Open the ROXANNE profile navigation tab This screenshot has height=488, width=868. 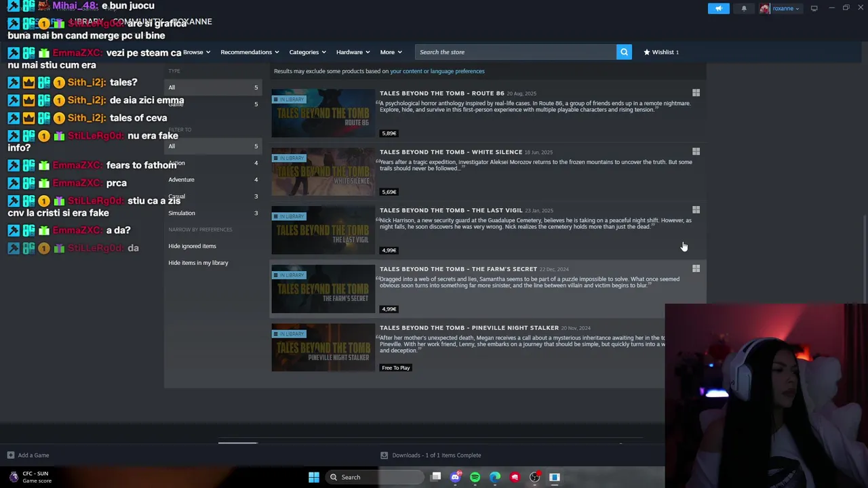pos(191,22)
